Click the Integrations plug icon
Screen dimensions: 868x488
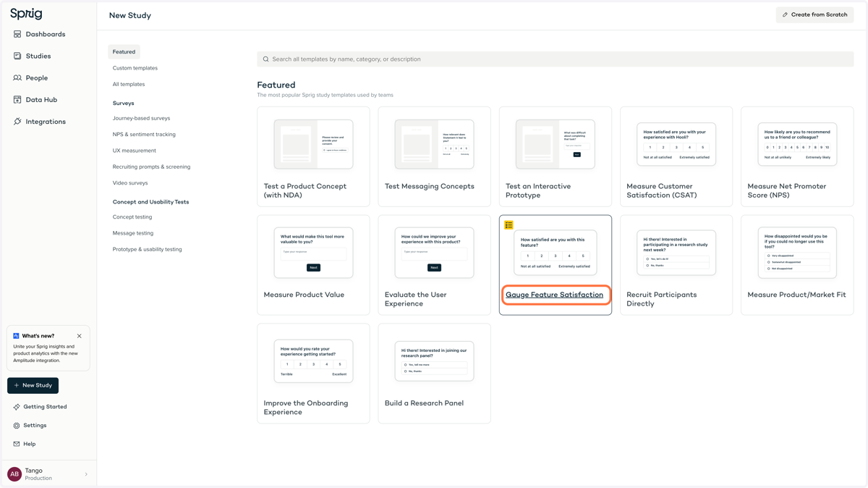pos(17,122)
